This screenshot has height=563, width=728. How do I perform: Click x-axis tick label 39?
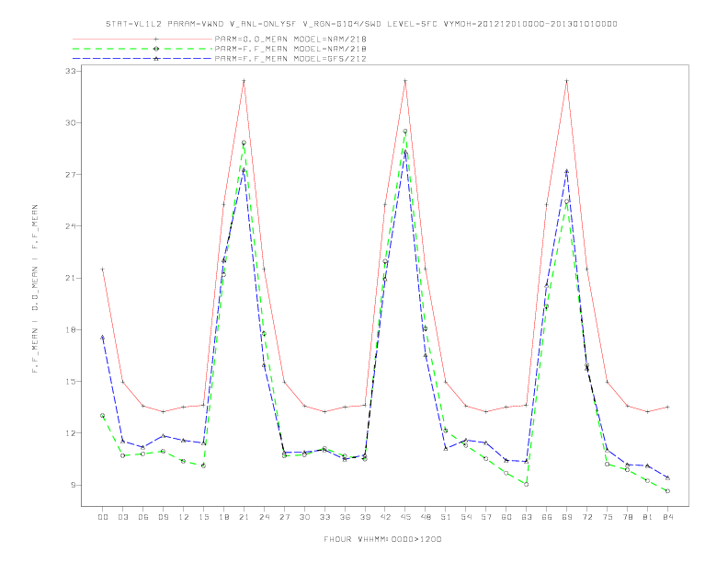(x=365, y=517)
